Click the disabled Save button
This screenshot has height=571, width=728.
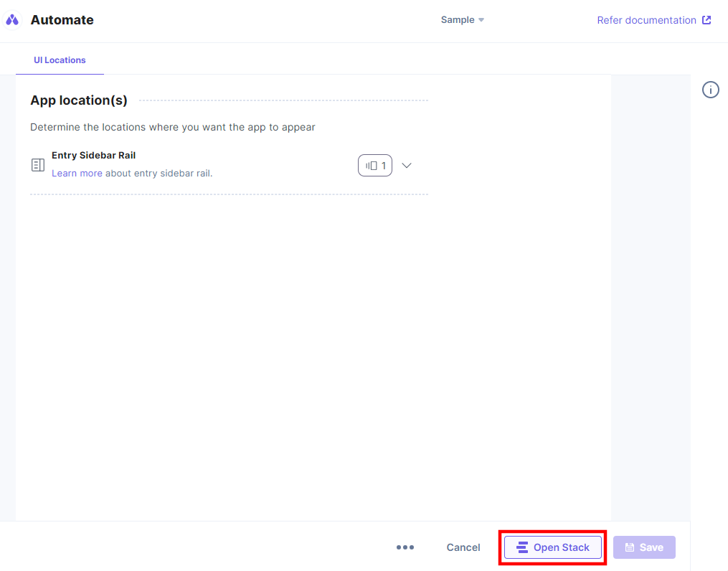644,547
